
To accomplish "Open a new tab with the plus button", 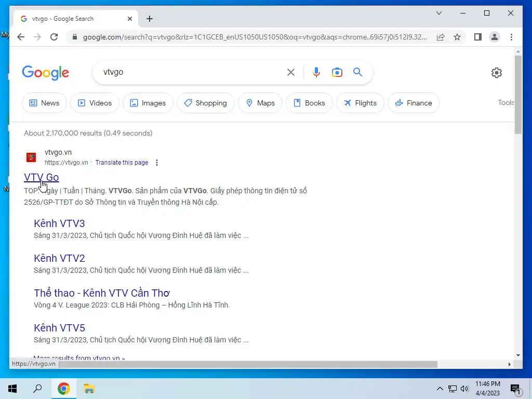I will click(x=150, y=19).
